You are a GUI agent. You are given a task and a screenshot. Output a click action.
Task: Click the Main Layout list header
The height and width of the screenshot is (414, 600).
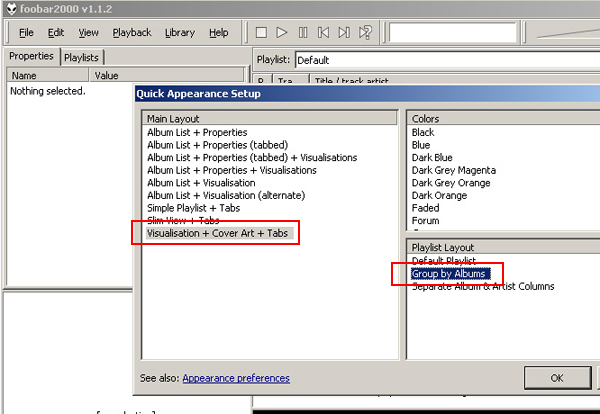tap(269, 119)
